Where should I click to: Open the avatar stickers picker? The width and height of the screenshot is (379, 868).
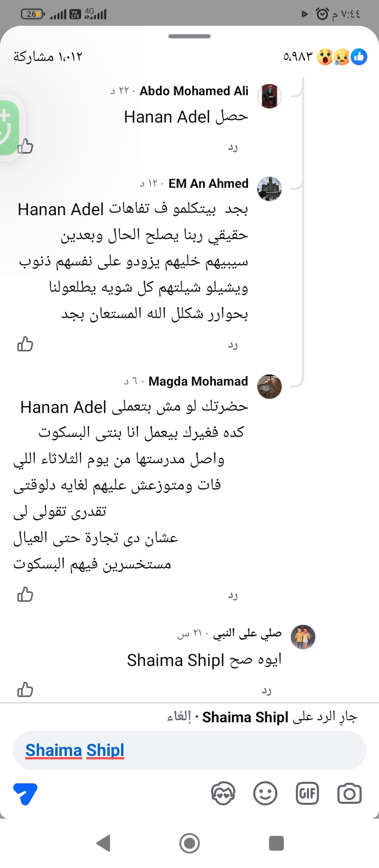tap(223, 793)
